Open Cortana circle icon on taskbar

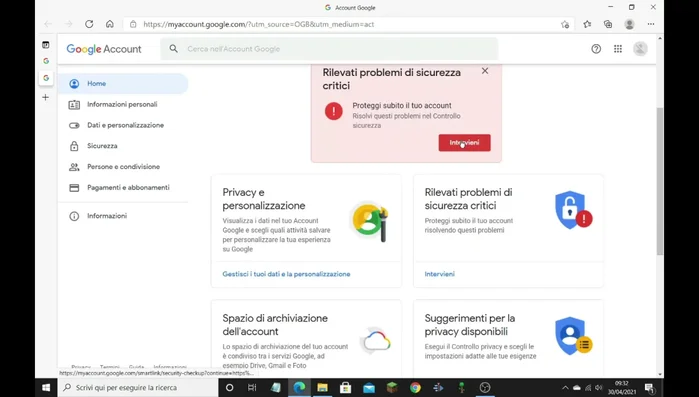(x=229, y=388)
